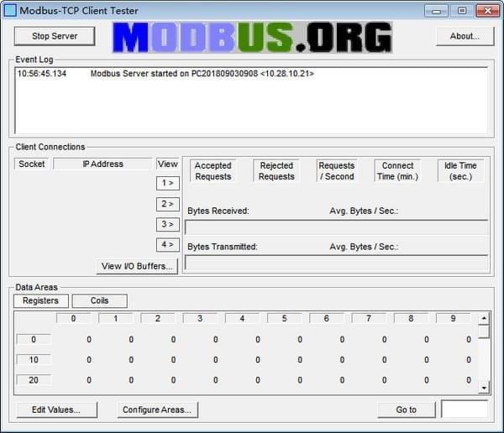Screen dimensions: 504x433
Task: View client connection 4
Action: click(168, 244)
